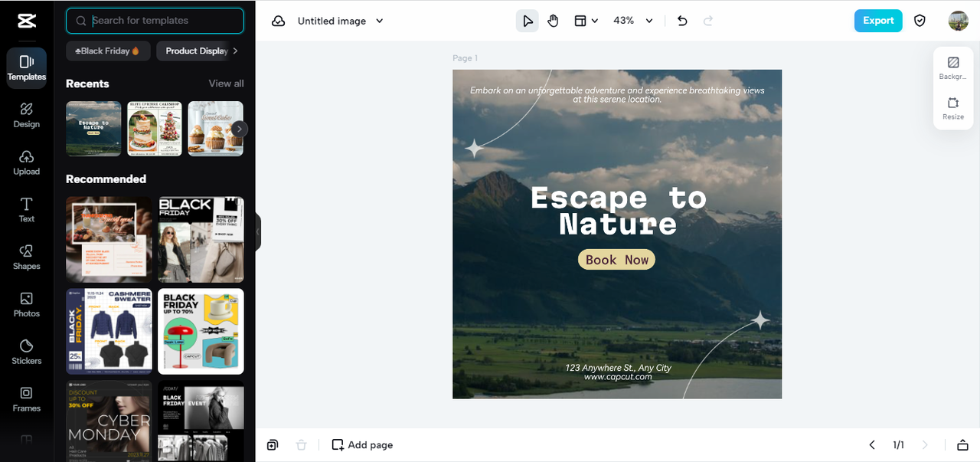Click View all recents link
The width and height of the screenshot is (980, 462).
pos(226,84)
